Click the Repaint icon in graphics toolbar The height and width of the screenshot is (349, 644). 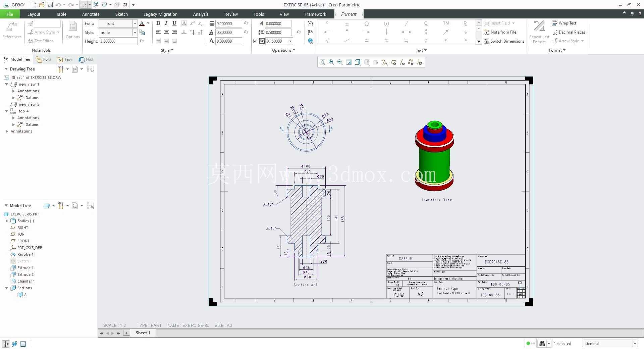point(349,62)
